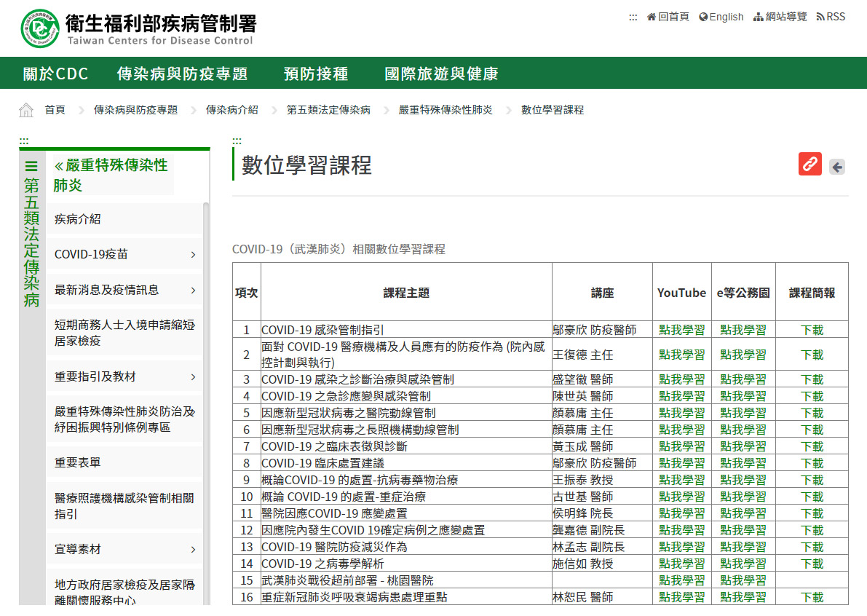
Task: Click the red copy link icon
Action: click(809, 165)
